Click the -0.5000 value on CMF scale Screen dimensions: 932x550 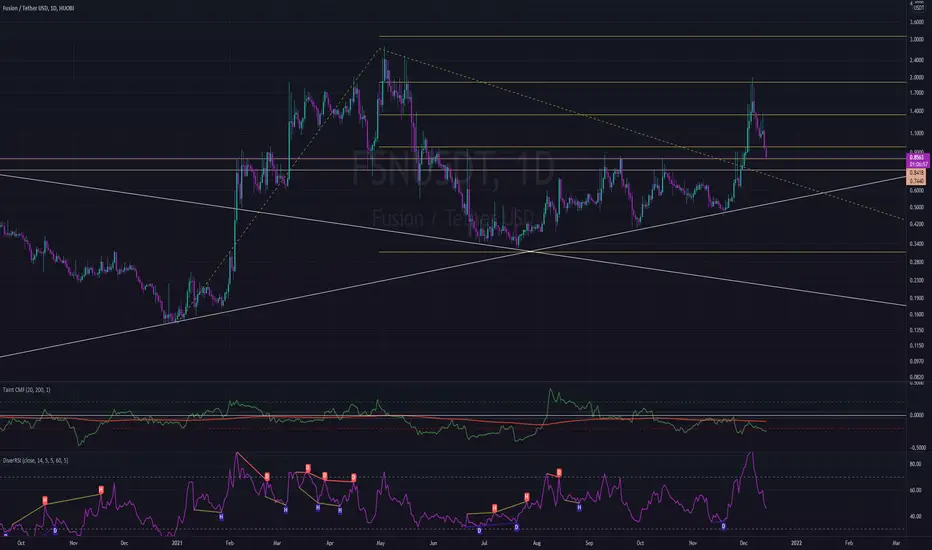click(x=917, y=448)
